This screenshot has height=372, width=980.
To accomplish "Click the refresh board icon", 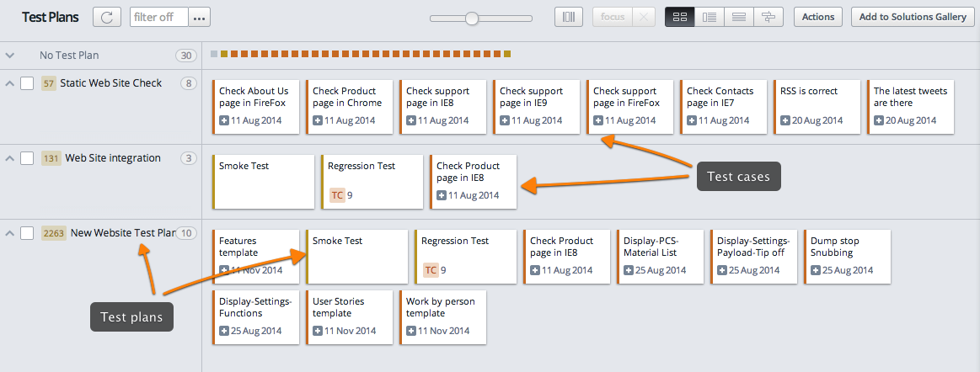I will pyautogui.click(x=107, y=18).
